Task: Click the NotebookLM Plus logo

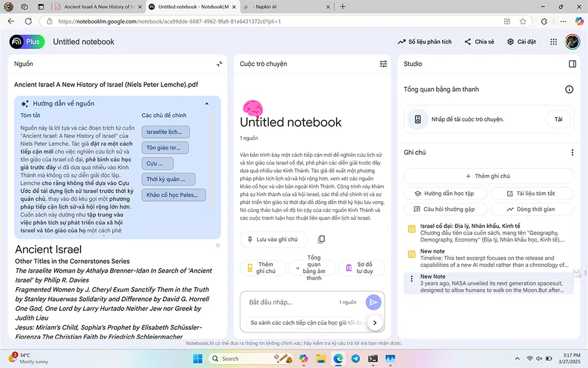Action: click(26, 41)
